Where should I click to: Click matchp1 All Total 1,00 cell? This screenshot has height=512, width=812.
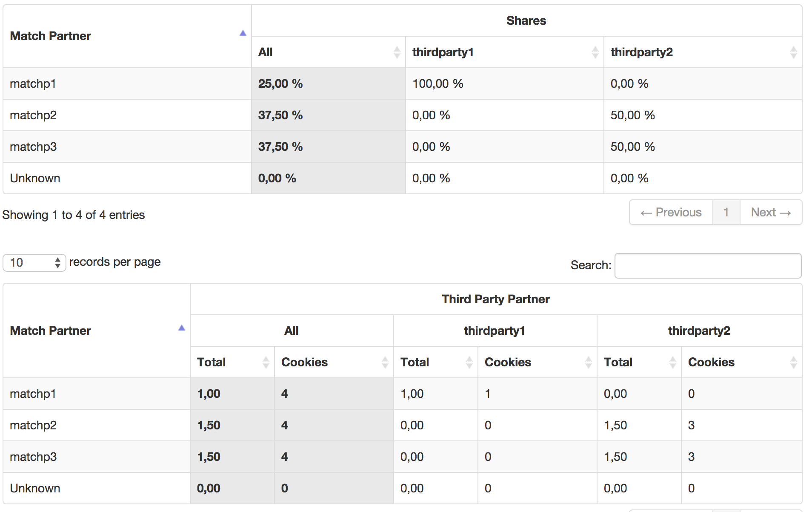[232, 394]
